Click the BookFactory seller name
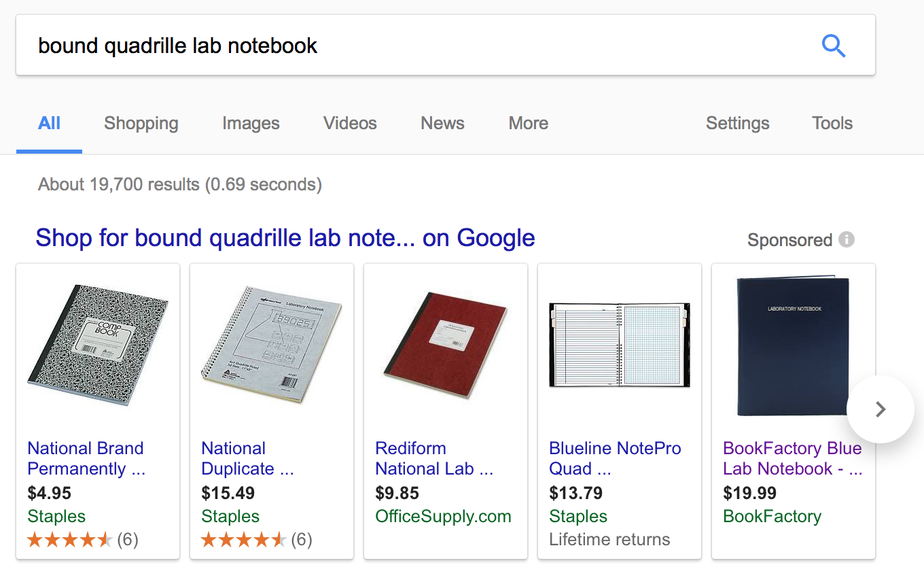The image size is (924, 582). click(772, 517)
